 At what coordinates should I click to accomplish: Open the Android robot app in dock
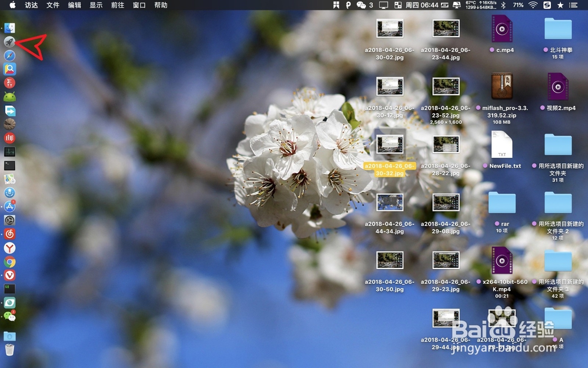(10, 97)
